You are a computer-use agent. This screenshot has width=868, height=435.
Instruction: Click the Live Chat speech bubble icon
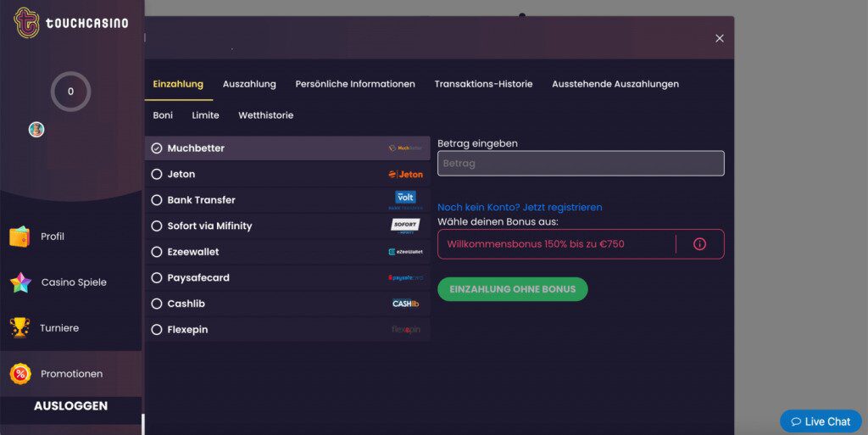(795, 421)
